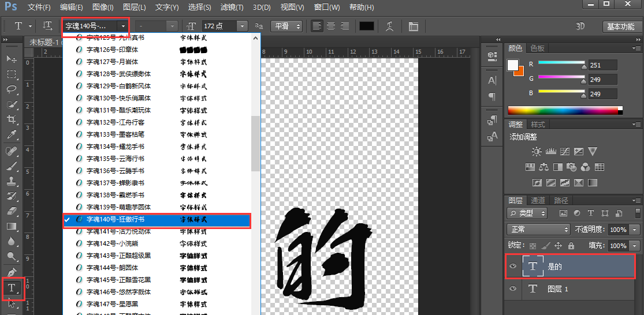
Task: Select the Move tool
Action: pos(12,59)
